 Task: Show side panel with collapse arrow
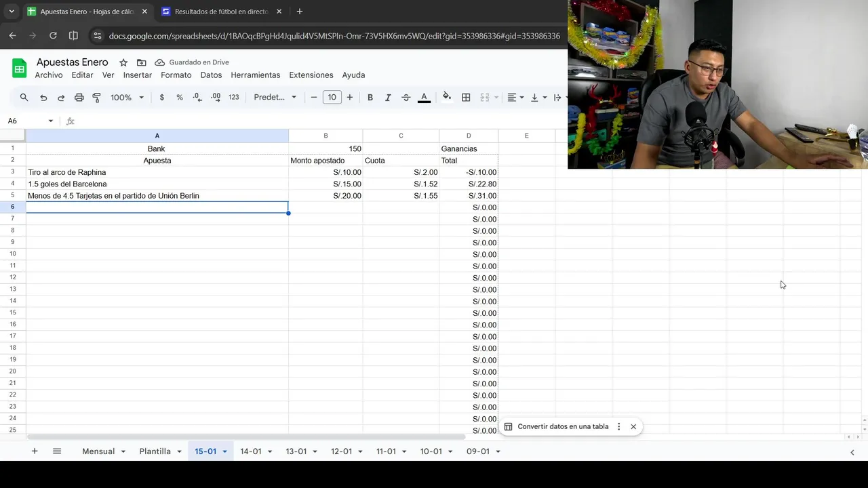pos(852,452)
